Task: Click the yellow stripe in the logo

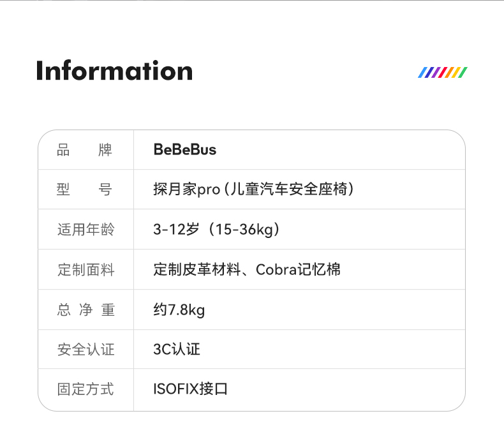Action: 456,72
